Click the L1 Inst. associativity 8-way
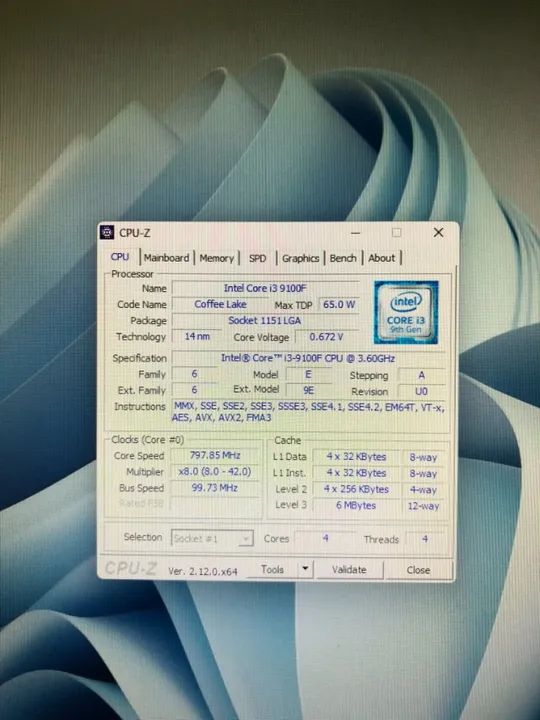This screenshot has width=540, height=720. point(423,473)
